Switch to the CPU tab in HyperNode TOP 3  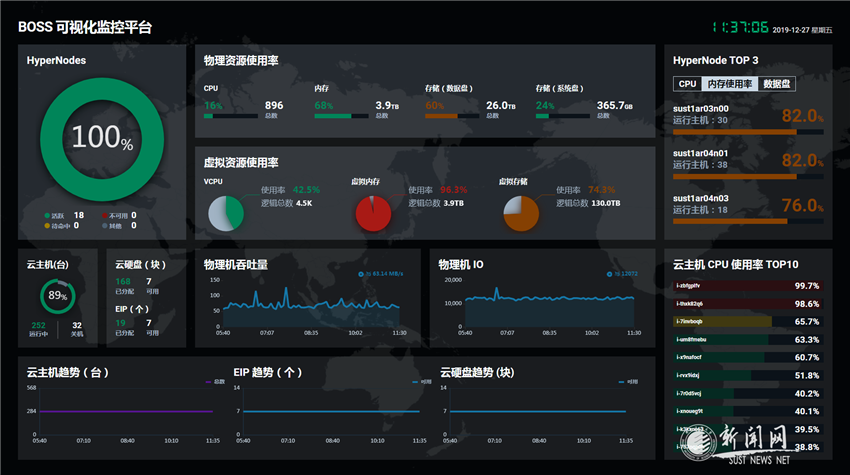click(x=686, y=84)
